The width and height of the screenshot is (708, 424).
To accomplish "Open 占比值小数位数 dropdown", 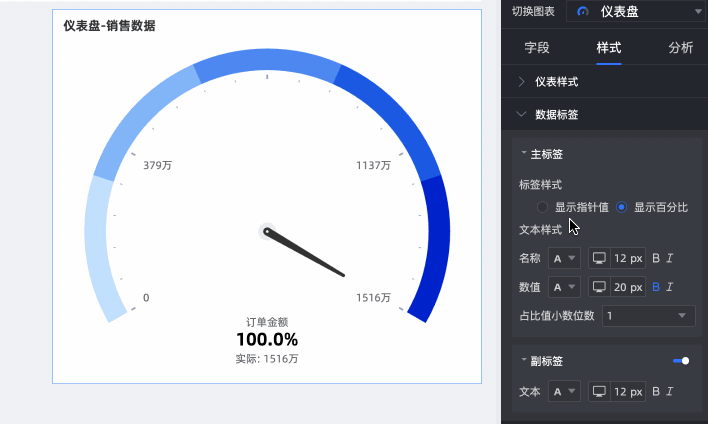I will click(x=649, y=316).
